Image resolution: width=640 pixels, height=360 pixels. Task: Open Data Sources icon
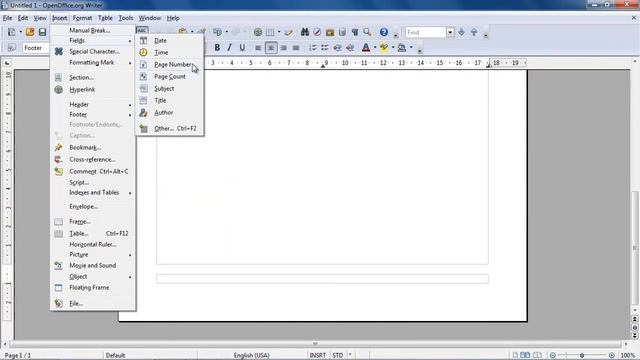point(342,32)
